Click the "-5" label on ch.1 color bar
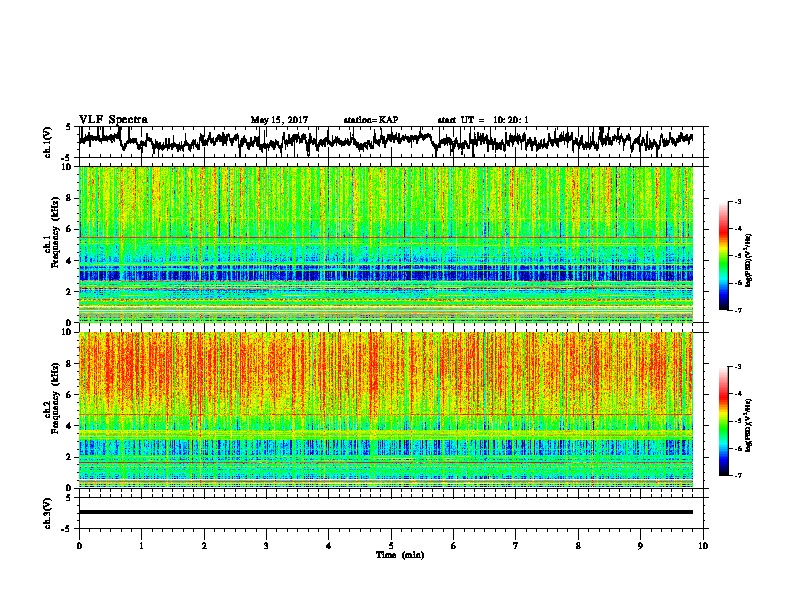792x612 pixels. [x=738, y=256]
